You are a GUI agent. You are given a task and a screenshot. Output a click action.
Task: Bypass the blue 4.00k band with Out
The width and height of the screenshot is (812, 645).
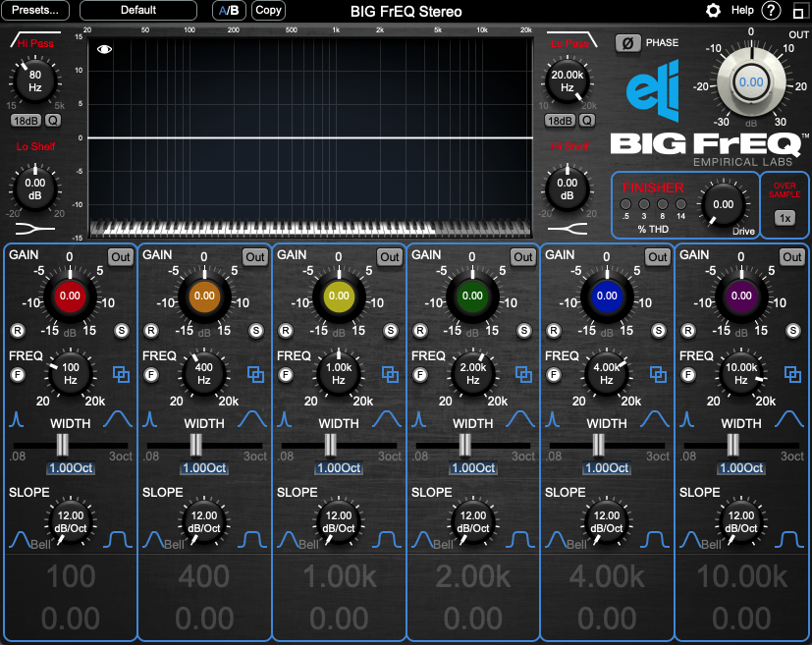point(658,257)
